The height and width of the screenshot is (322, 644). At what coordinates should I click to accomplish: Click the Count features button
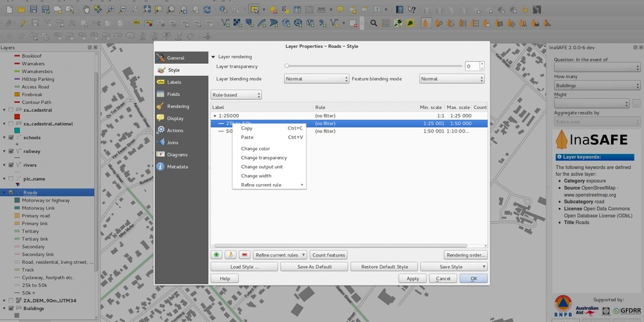pyautogui.click(x=328, y=255)
